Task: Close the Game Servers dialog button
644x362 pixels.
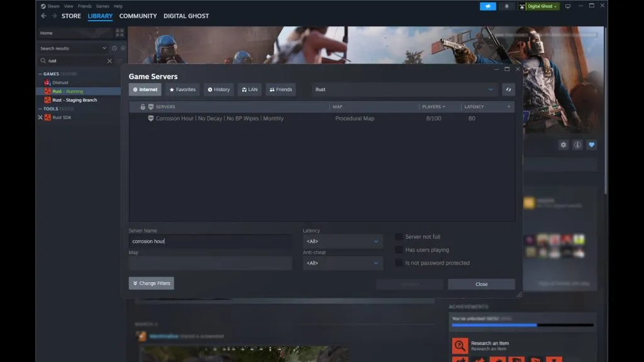Action: tap(481, 284)
